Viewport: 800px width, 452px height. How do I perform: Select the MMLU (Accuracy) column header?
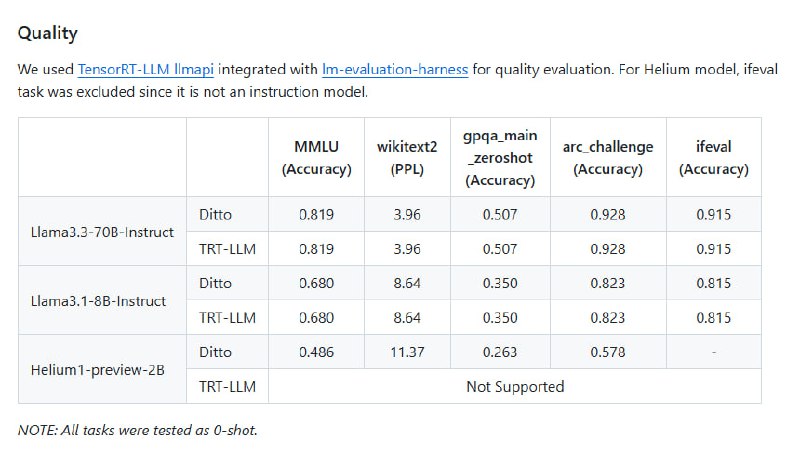[x=316, y=157]
